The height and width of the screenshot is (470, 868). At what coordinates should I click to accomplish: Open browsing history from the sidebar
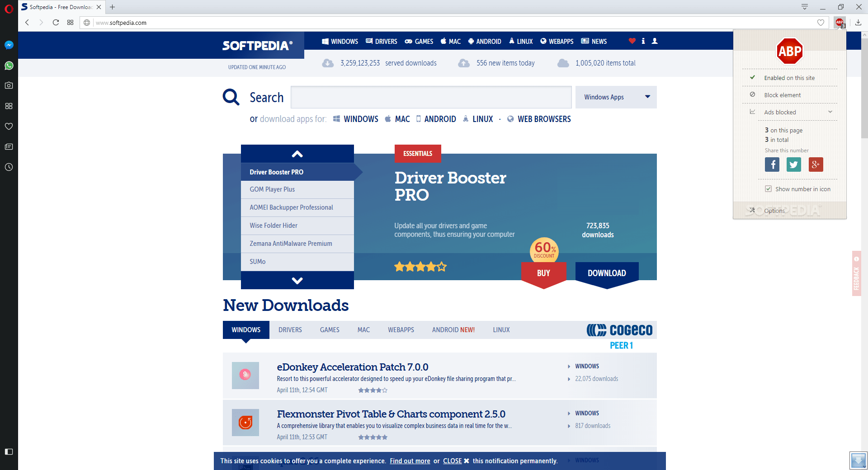pos(9,167)
